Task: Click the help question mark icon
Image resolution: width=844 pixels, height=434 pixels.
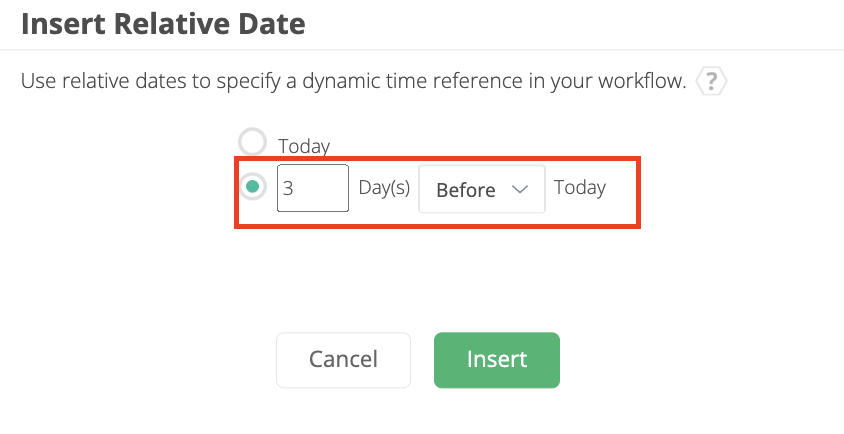Action: click(711, 81)
